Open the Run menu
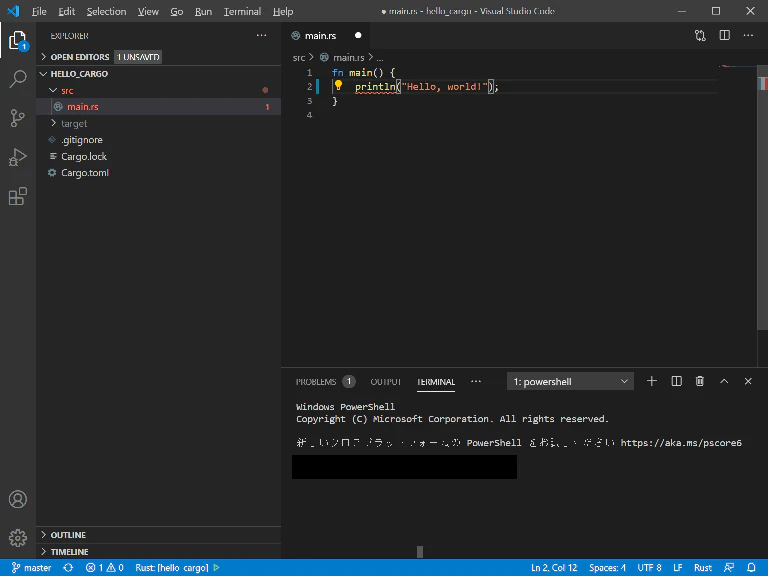The width and height of the screenshot is (768, 576). point(203,11)
